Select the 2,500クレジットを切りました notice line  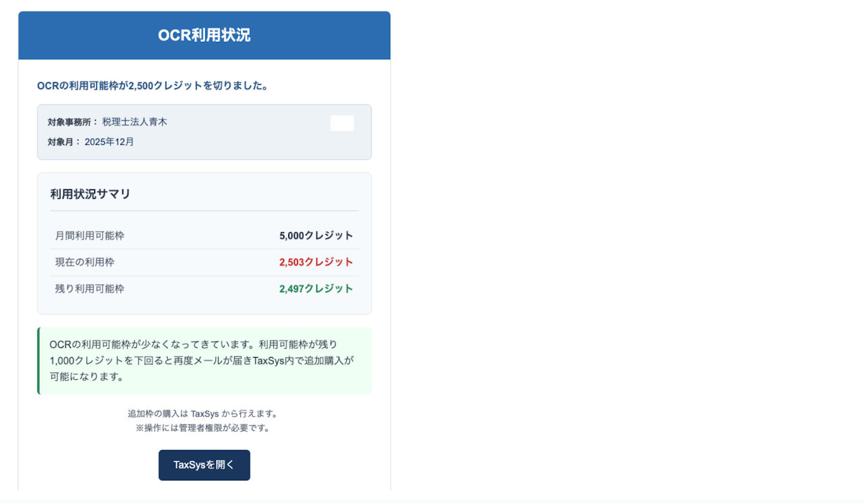(x=153, y=86)
